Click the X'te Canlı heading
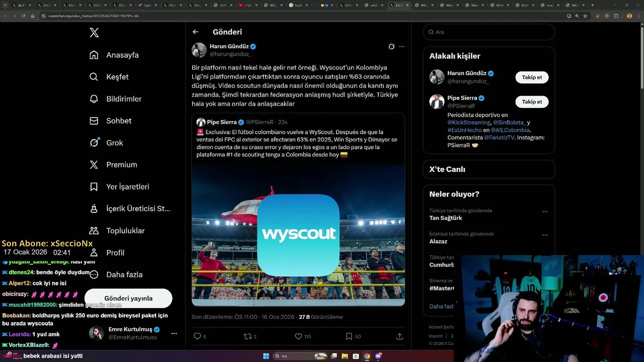The width and height of the screenshot is (644, 362). [x=447, y=169]
